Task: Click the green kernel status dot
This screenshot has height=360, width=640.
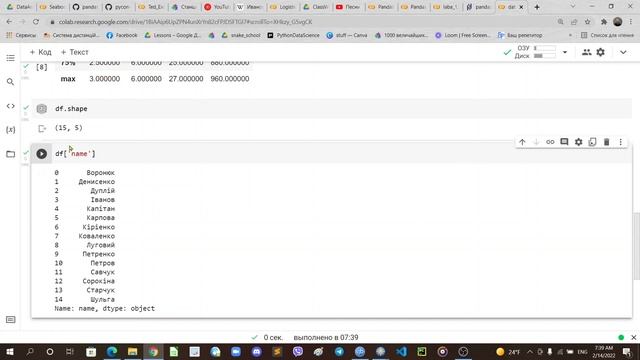Action: [621, 338]
